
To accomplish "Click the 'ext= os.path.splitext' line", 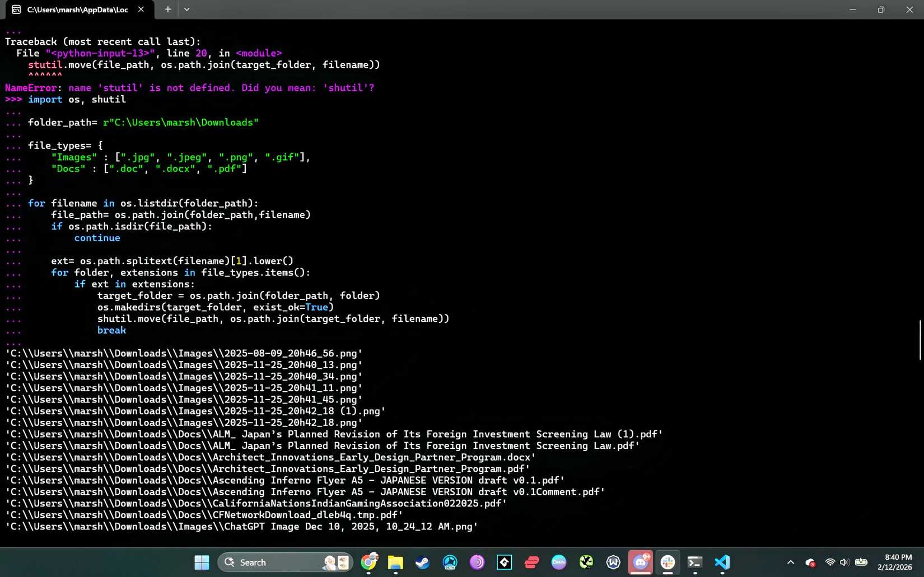I will pos(172,261).
